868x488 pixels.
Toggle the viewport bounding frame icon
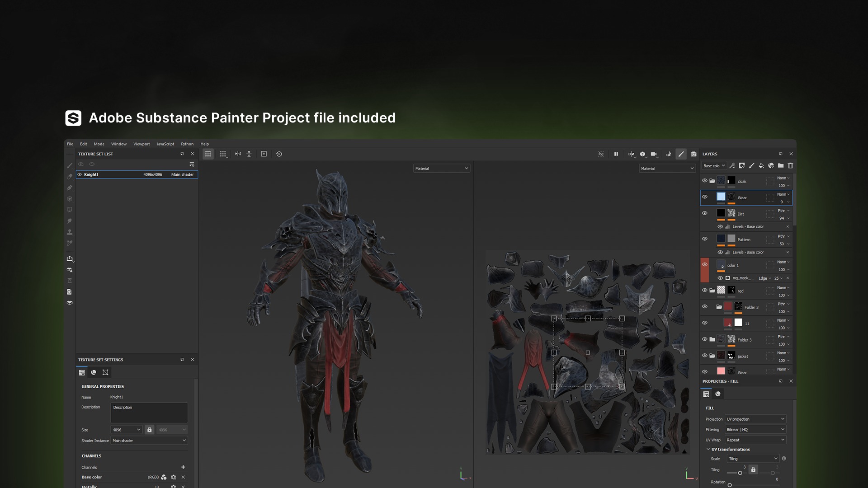coord(208,154)
